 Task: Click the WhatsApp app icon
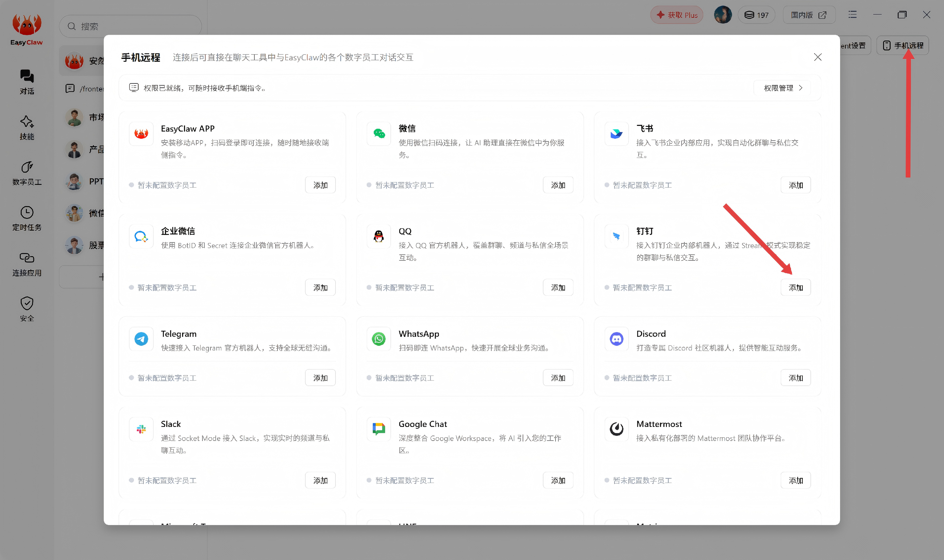(x=379, y=339)
